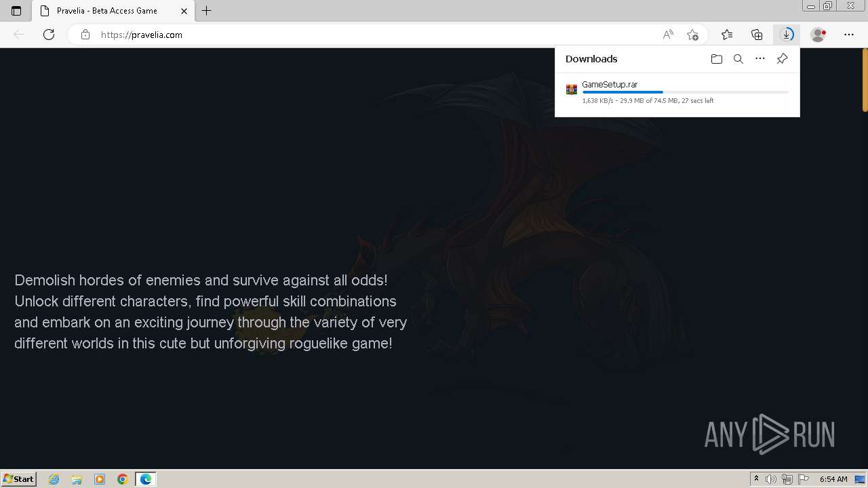Click the GameSetup.rar download progress bar
This screenshot has width=868, height=488.
coord(685,92)
